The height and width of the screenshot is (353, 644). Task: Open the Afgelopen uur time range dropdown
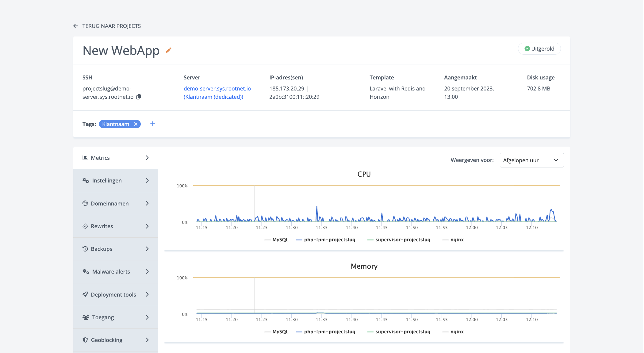point(531,160)
